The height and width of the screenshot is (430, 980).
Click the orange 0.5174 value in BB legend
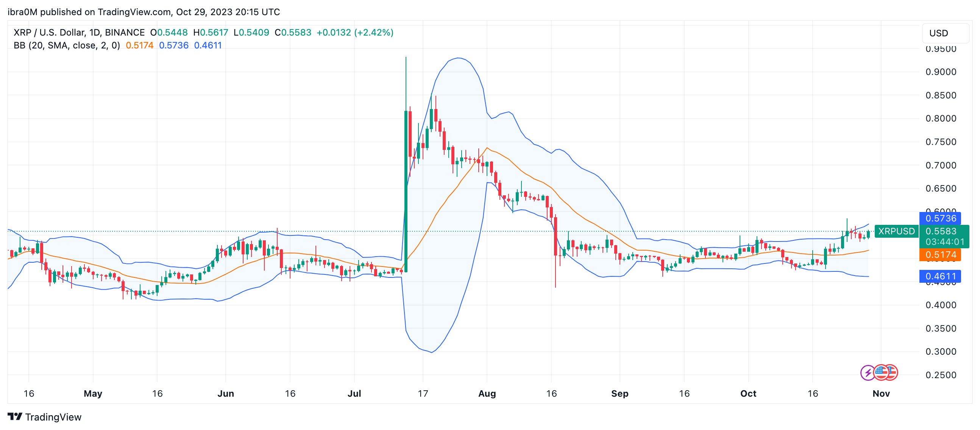point(139,46)
